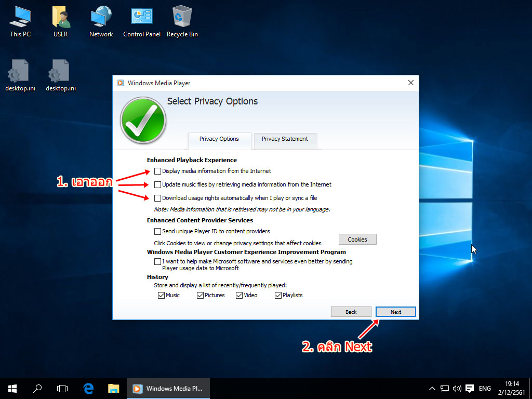Open Task View on taskbar
532x399 pixels.
62,388
